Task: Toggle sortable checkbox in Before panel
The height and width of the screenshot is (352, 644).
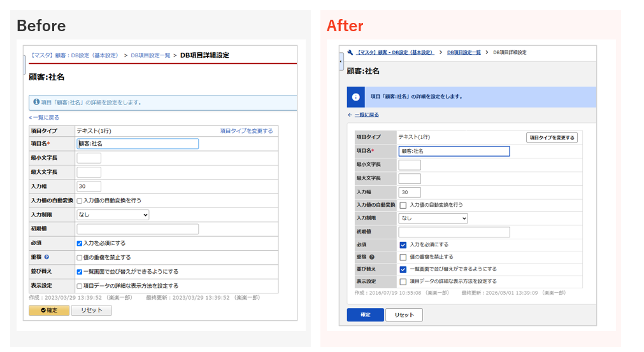Action: pos(79,272)
